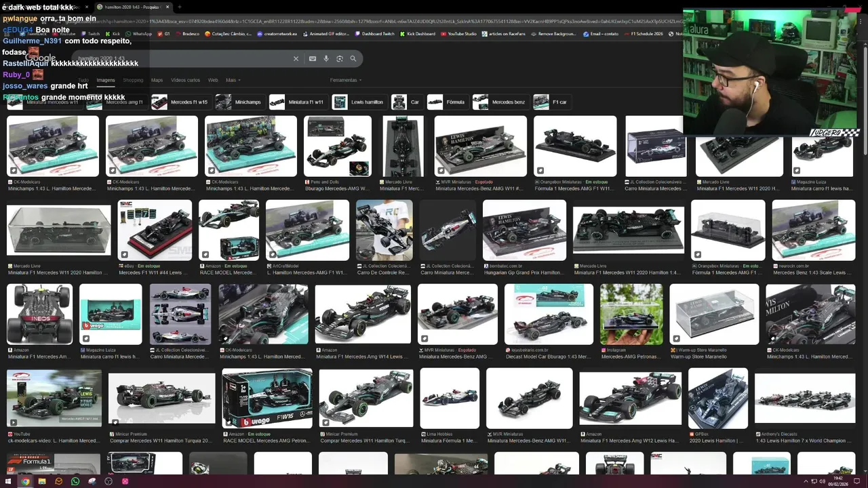
Task: Open the Bburago Mercedes-AMG W... Pens and Dolls image result
Action: pos(338,146)
